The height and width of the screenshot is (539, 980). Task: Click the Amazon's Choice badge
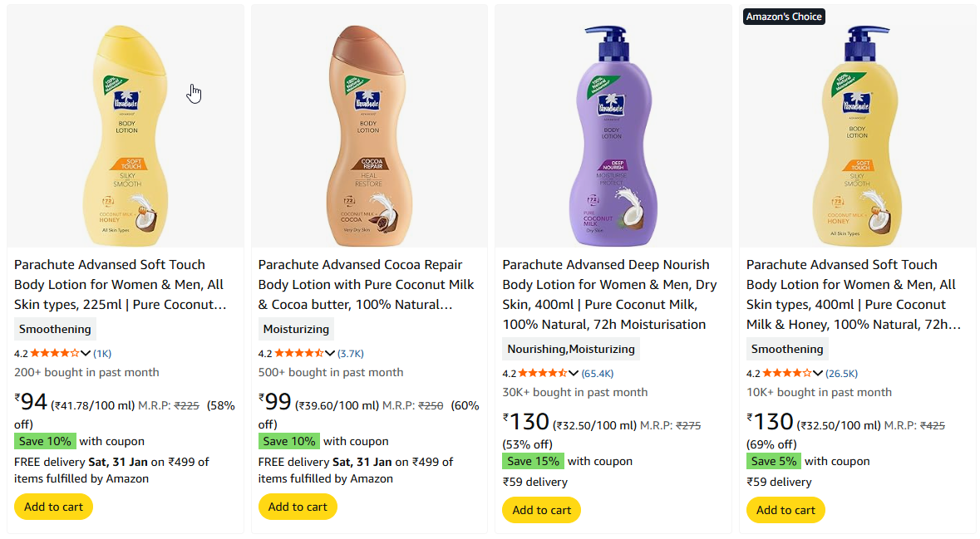(783, 17)
